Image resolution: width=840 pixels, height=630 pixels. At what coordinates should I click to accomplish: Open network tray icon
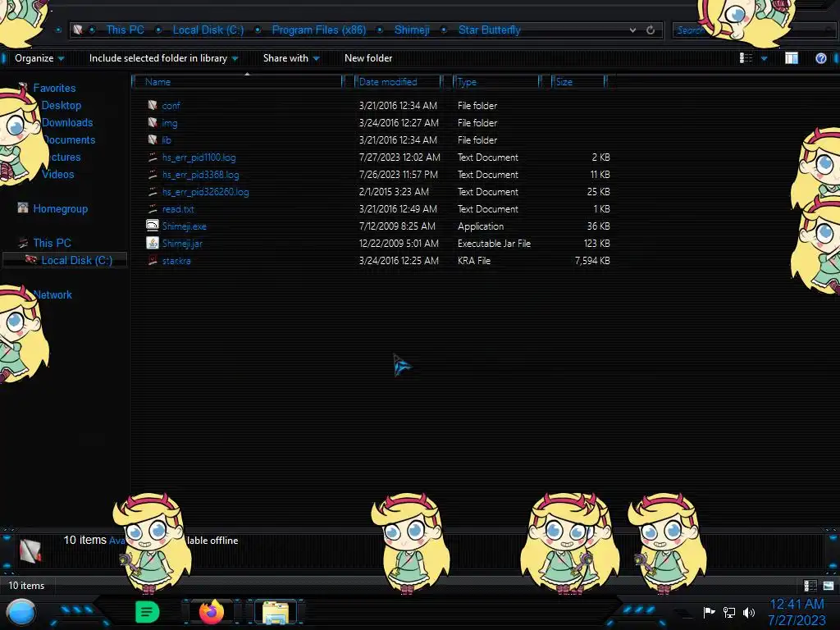click(x=729, y=612)
